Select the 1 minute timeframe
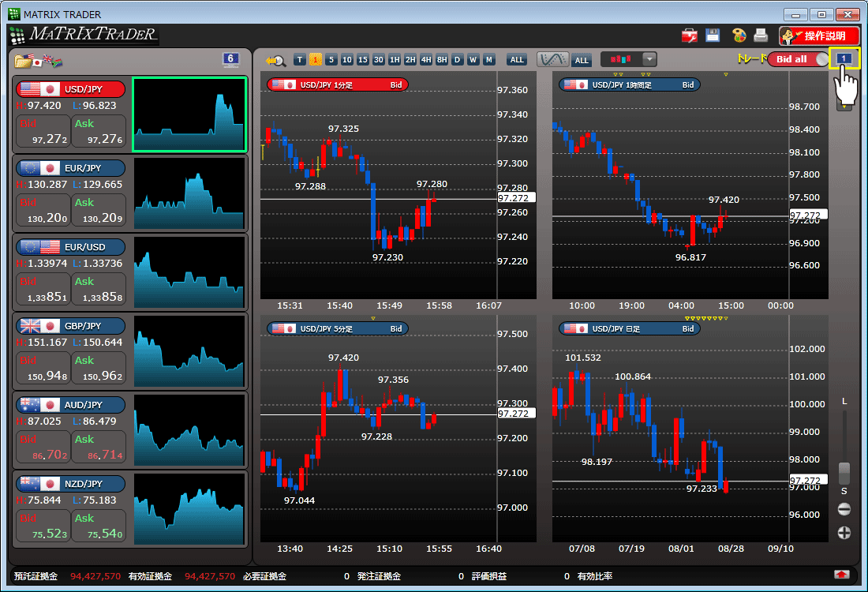This screenshot has height=592, width=868. point(316,60)
